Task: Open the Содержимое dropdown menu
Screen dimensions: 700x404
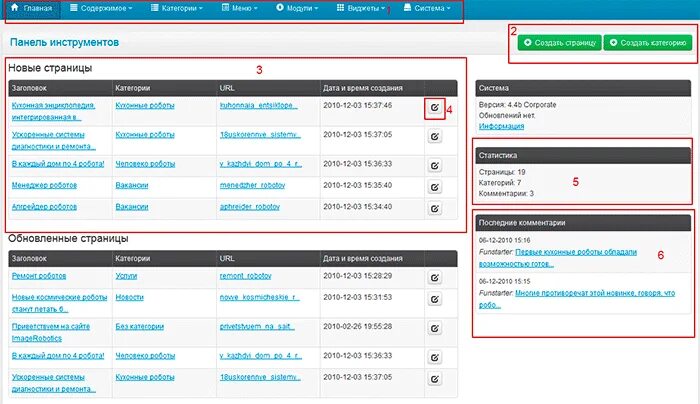Action: (101, 8)
